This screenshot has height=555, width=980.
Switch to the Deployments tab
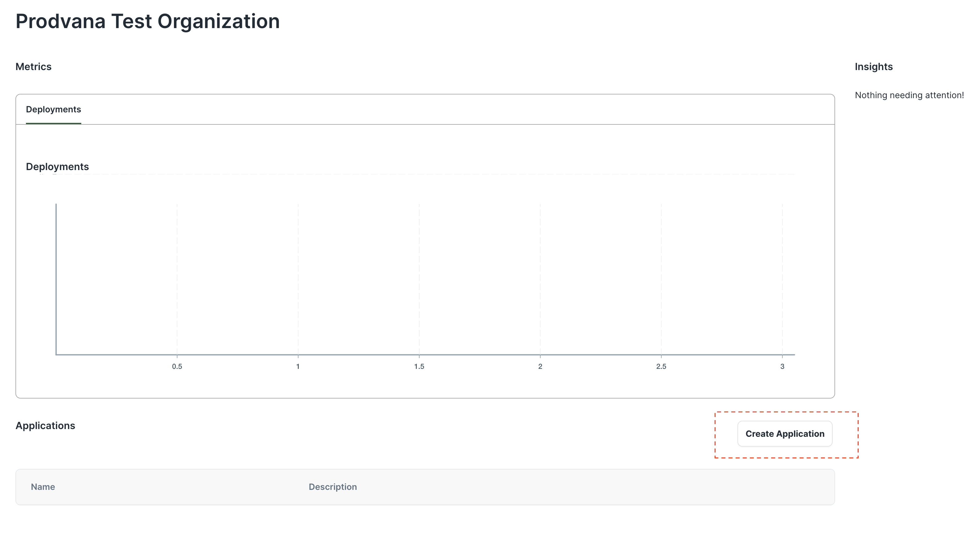pos(53,109)
